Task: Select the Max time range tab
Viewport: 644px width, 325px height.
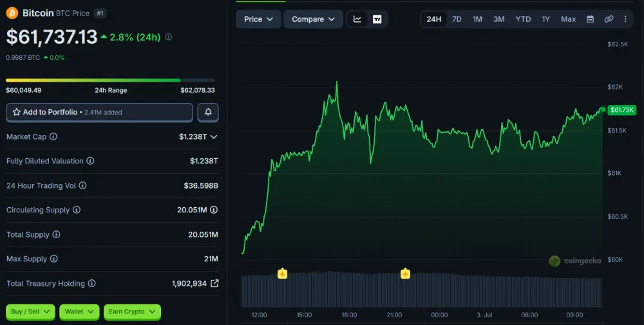Action: [568, 19]
